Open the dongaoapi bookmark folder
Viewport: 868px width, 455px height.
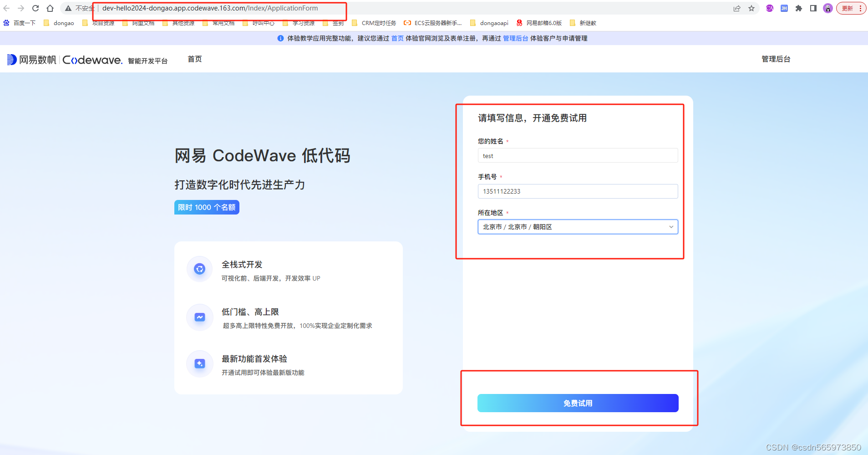[489, 23]
